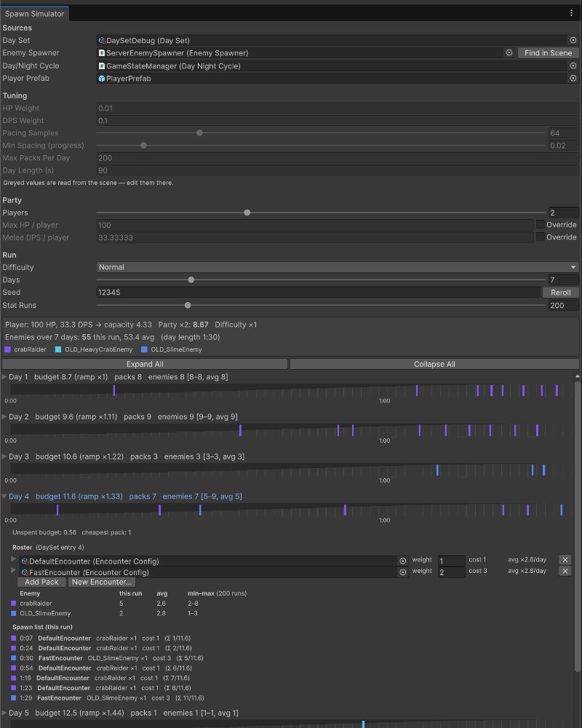Click the crabRaider legend color swatch

point(7,349)
